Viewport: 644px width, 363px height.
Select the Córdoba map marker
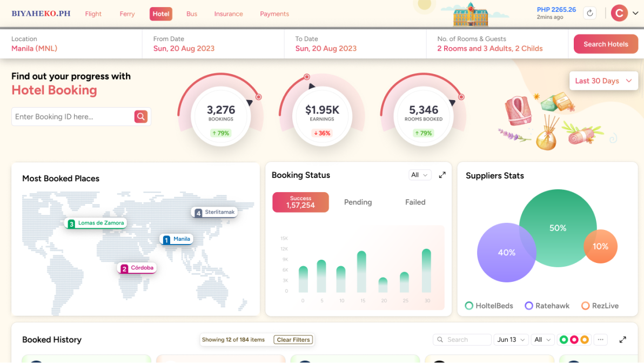137,268
